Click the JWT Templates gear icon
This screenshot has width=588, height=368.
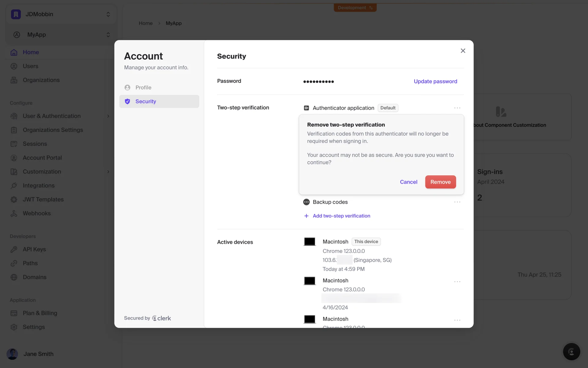[14, 200]
